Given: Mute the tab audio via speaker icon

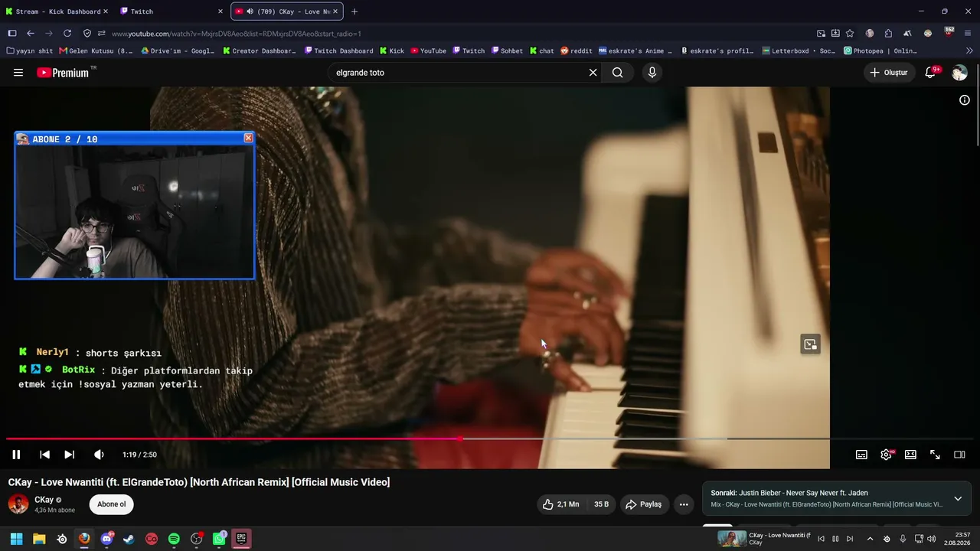Looking at the screenshot, I should 250,11.
